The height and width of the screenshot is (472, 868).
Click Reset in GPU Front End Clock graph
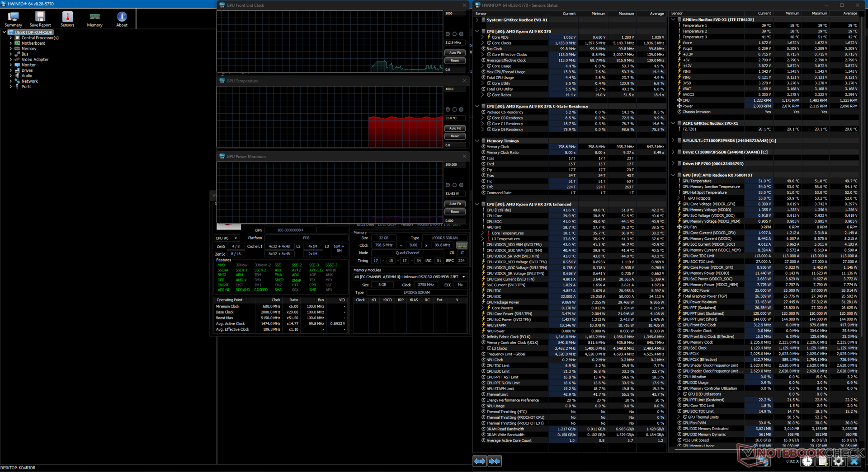455,61
